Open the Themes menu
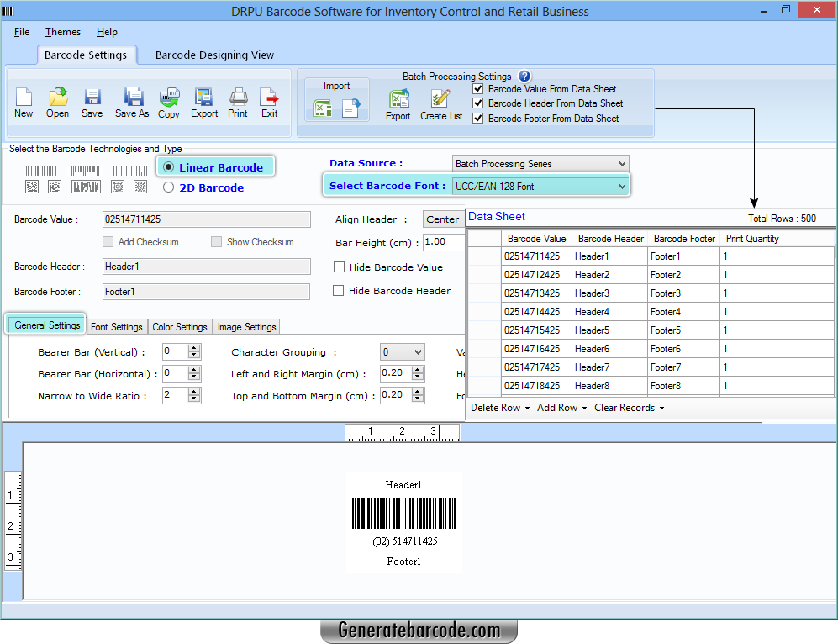Viewport: 838px width, 644px height. (63, 32)
